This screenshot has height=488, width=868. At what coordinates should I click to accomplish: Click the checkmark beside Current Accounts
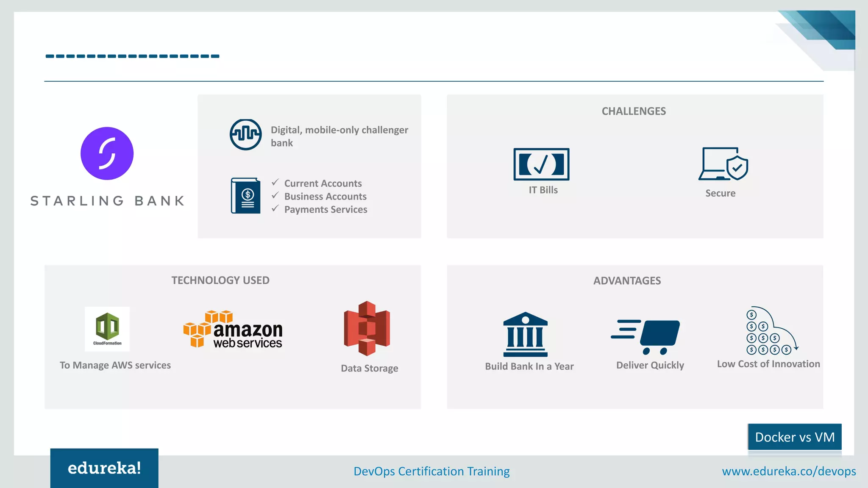[x=275, y=182]
